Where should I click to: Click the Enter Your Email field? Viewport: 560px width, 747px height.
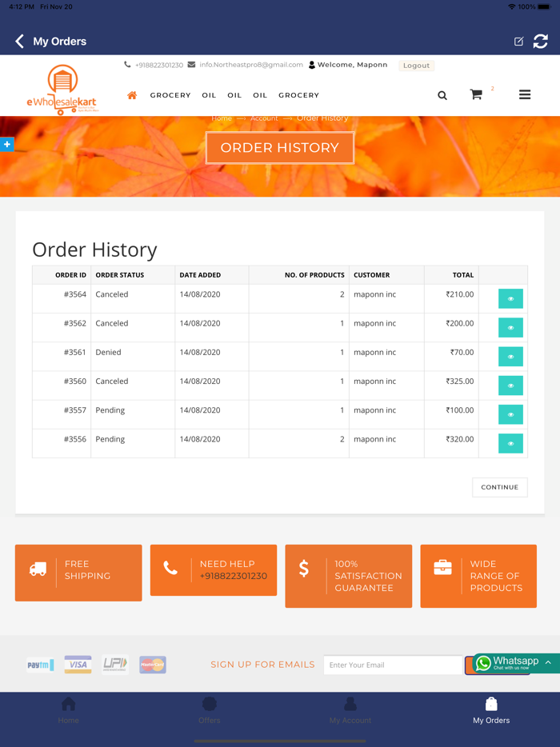[393, 665]
